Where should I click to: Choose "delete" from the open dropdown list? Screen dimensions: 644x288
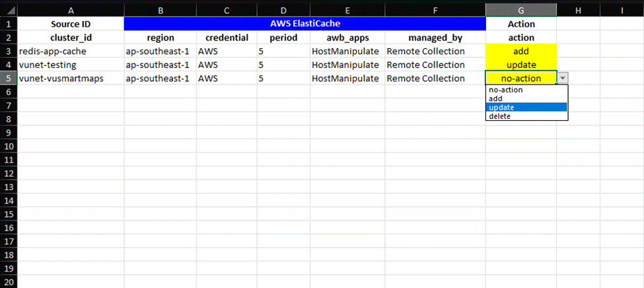[x=500, y=117]
